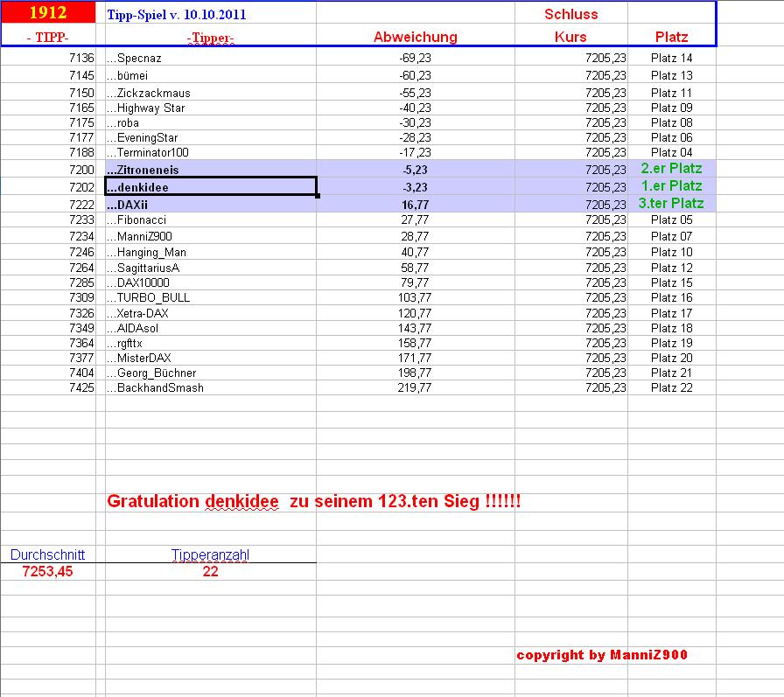
Task: Click the deviation -55,23
Action: pos(415,93)
